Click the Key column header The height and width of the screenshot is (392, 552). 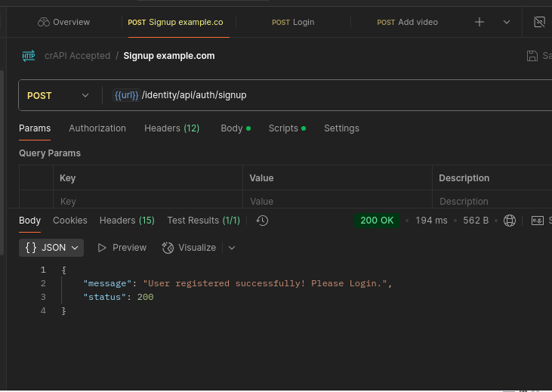pyautogui.click(x=68, y=177)
